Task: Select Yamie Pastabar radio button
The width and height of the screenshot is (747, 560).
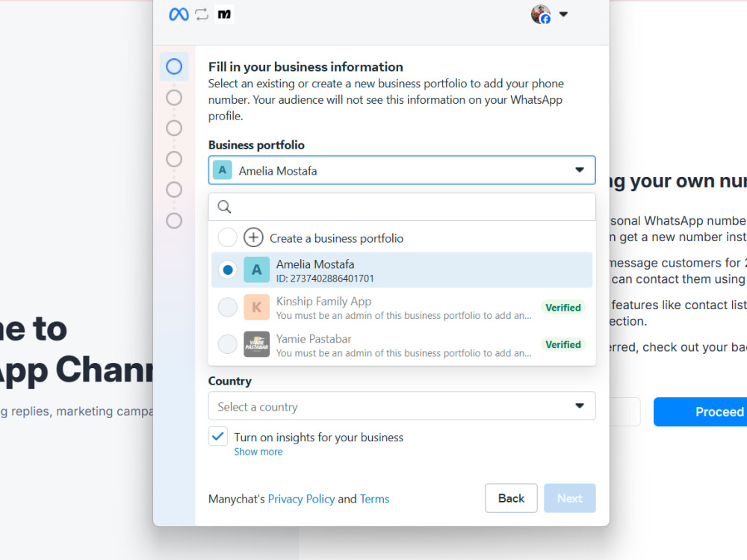Action: coord(227,344)
